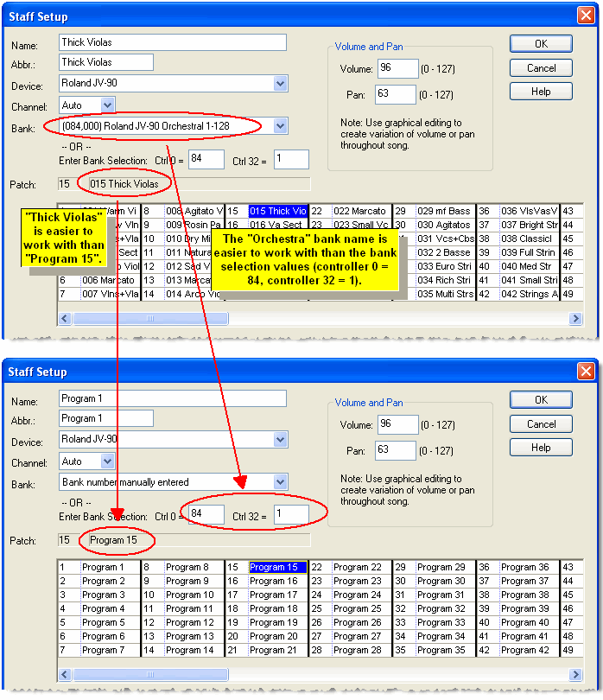This screenshot has width=603, height=700.
Task: Click OK in the top Staff Setup dialog
Action: click(541, 44)
